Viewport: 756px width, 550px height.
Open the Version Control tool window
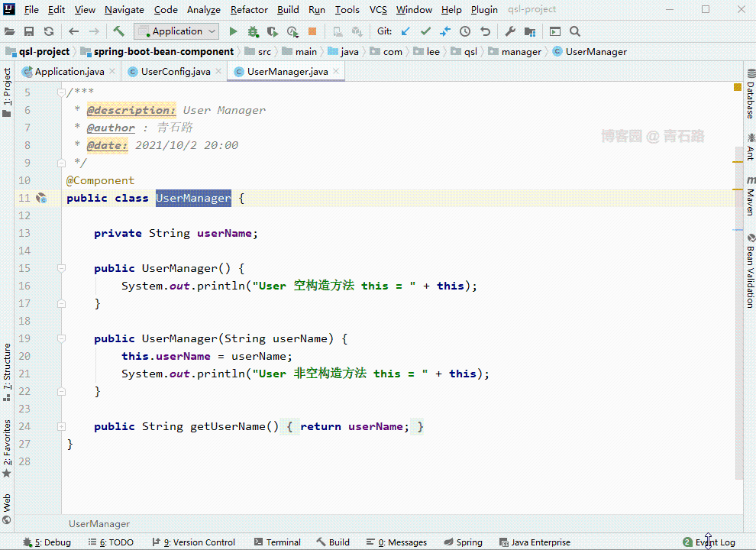tap(193, 542)
